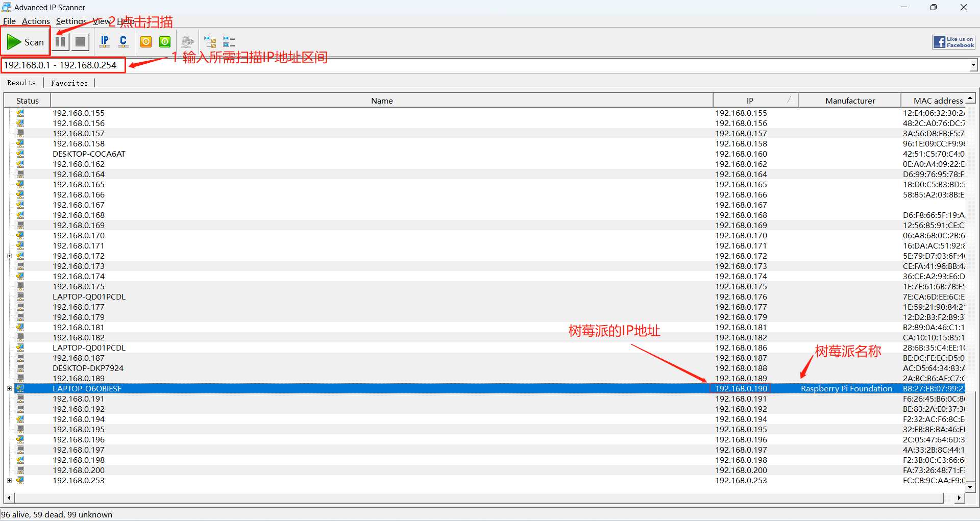Screen dimensions: 980x521
Task: Click the C subnet toolbar icon
Action: [123, 42]
